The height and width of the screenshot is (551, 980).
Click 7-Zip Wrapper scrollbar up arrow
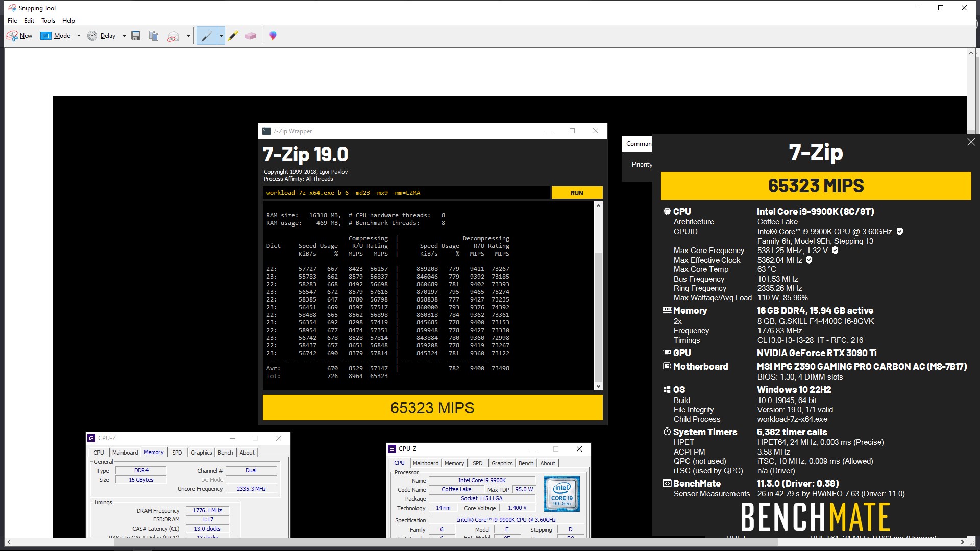pyautogui.click(x=598, y=205)
